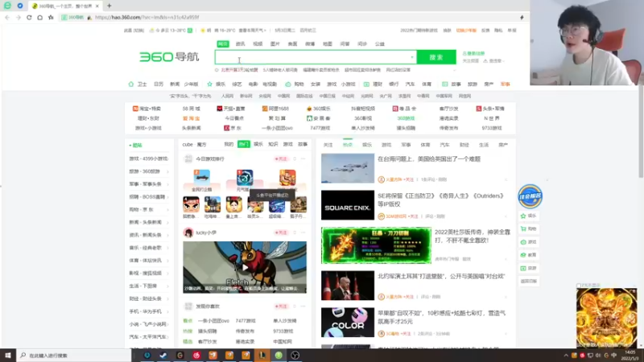Switch to the 地图 search tab
644x362 pixels.
(328, 44)
